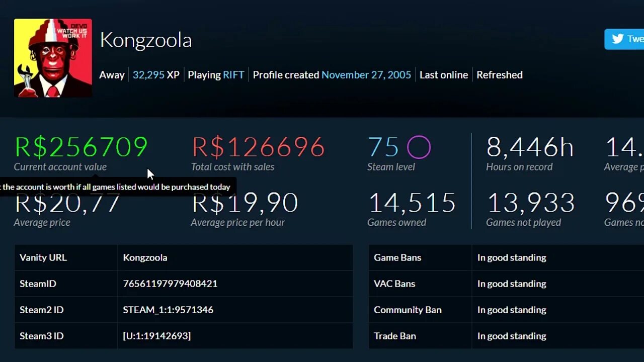Click the VAC Bans row label
This screenshot has width=644, height=362.
(394, 284)
